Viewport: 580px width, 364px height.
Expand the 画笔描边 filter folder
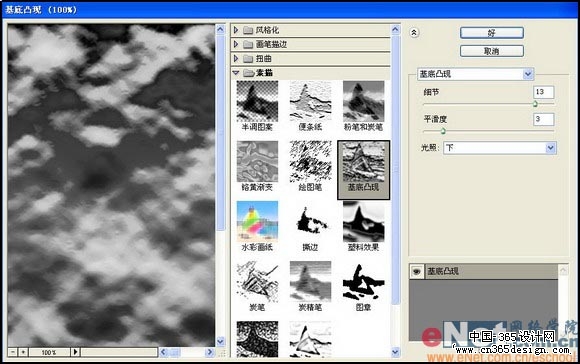236,44
